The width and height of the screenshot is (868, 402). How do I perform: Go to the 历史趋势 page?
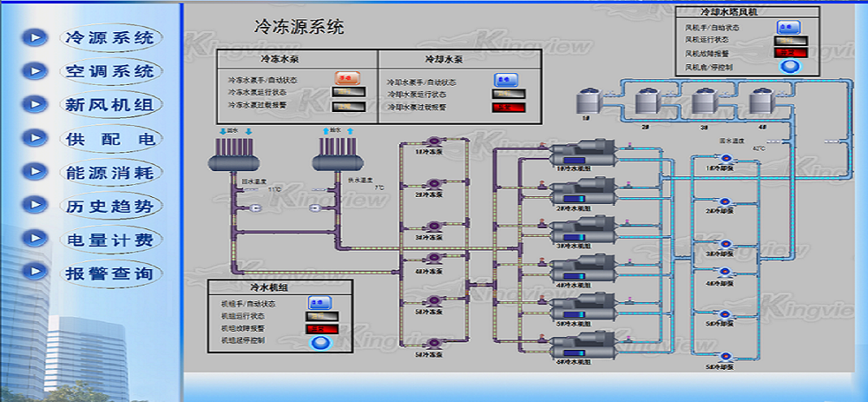109,207
